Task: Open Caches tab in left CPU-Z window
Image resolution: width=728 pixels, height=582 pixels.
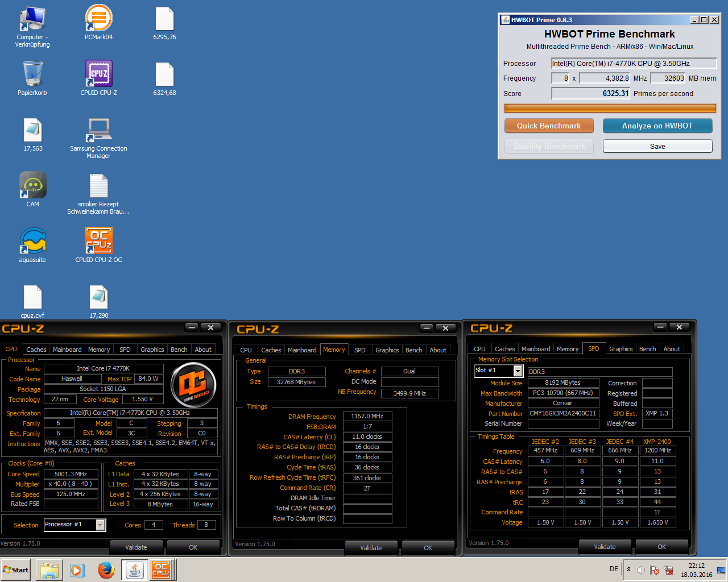Action: tap(36, 350)
